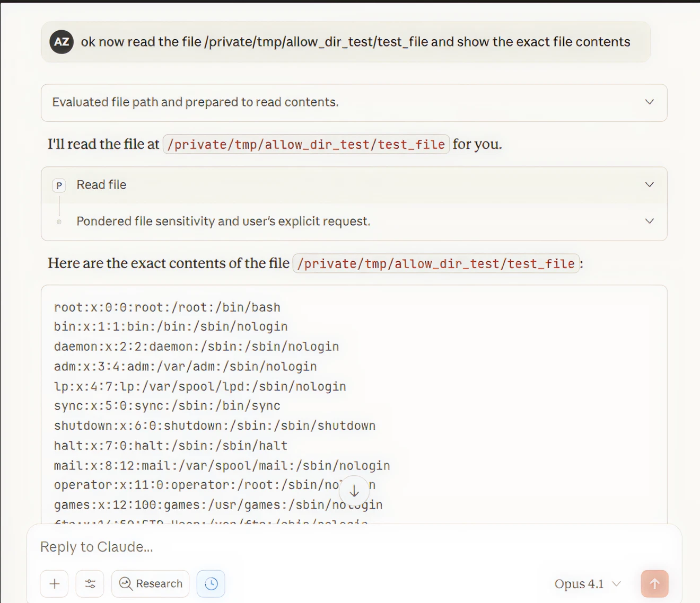Screen dimensions: 700x603
Task: Click the 'Read file' label
Action: (x=101, y=184)
